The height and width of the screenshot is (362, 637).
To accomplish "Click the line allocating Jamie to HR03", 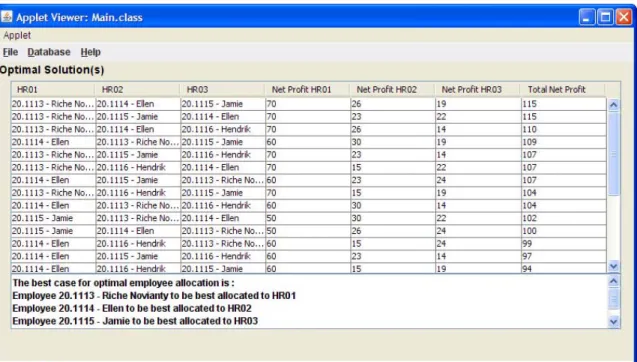I will (135, 321).
